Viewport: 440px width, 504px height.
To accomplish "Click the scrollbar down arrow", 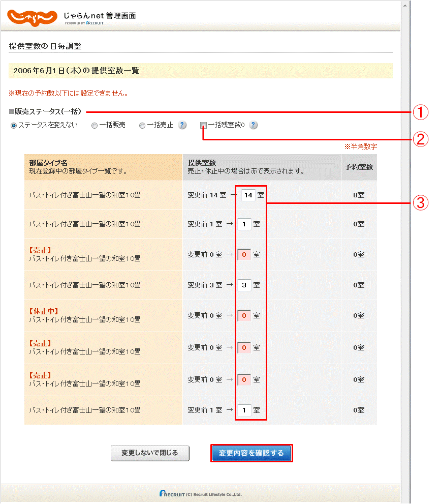I will pos(405,499).
